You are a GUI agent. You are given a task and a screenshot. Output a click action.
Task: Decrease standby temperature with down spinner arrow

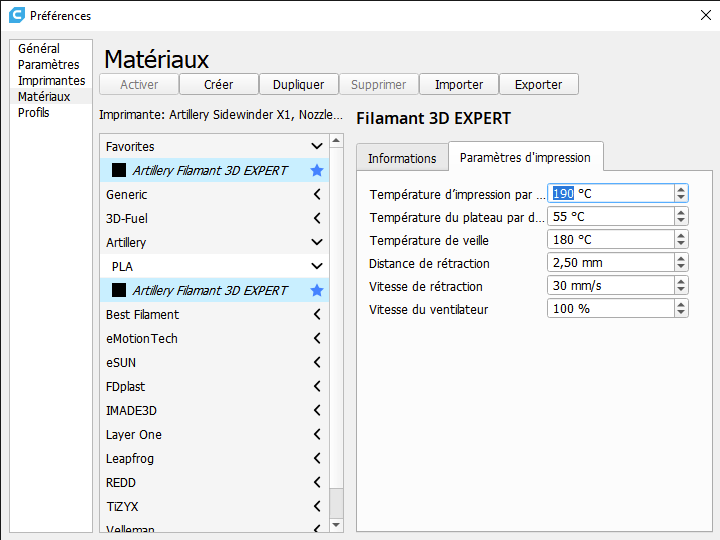681,244
